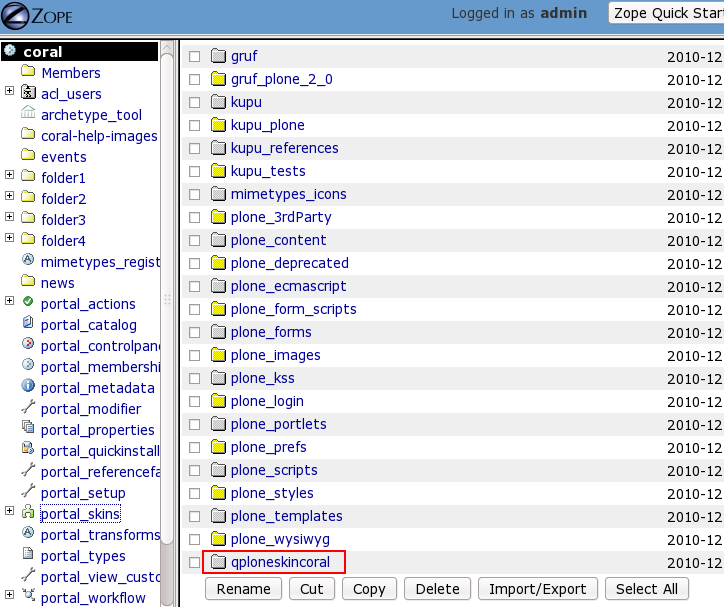
Task: Check the mimetypes_icons checkbox
Action: coord(194,195)
